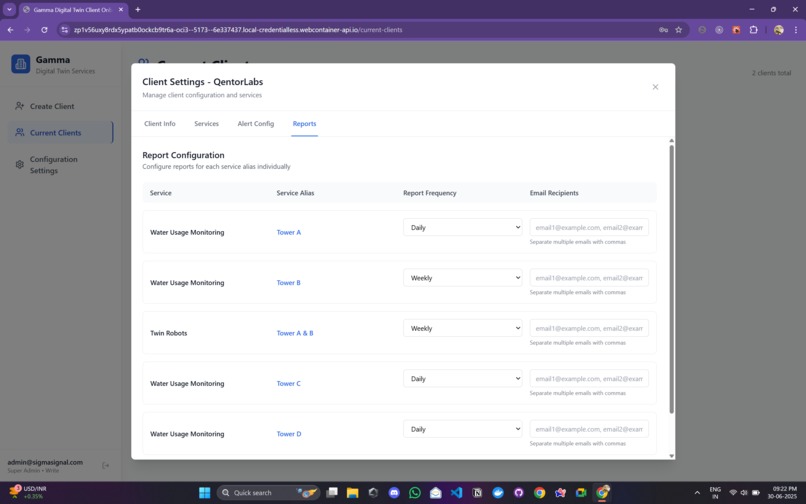Screen dimensions: 806x504
Task: Open the taskbar clock and date
Action: pos(784,492)
